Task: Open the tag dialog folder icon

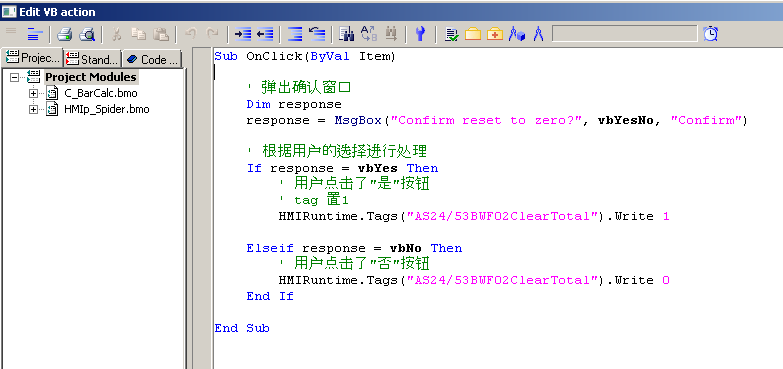Action: pos(473,34)
